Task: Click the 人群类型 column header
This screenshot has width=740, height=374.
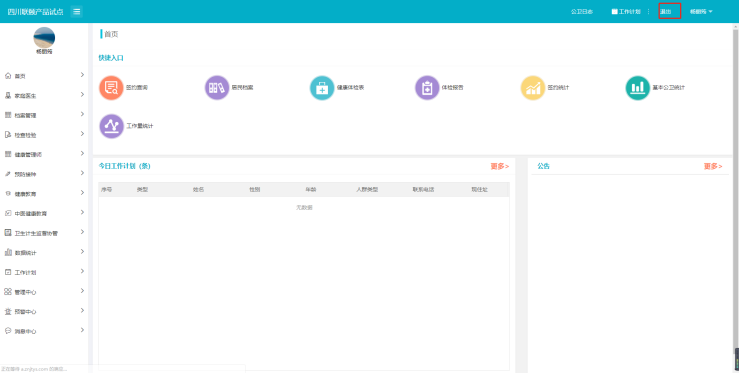Action: pos(367,189)
